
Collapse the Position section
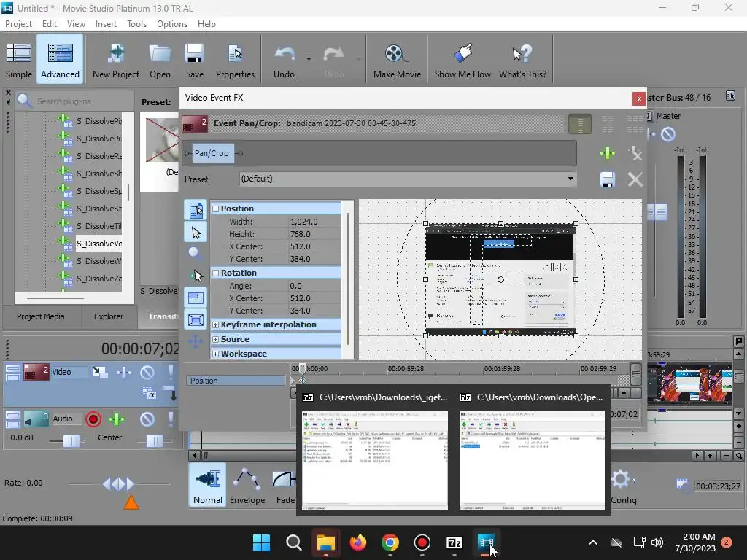click(x=216, y=209)
